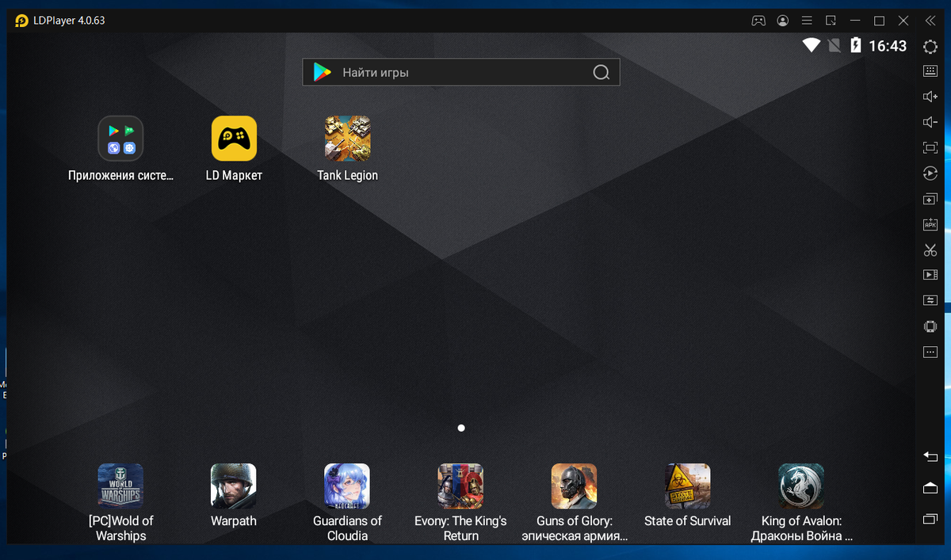Install APK via sidebar icon
Screen dimensions: 951x560
pyautogui.click(x=930, y=224)
